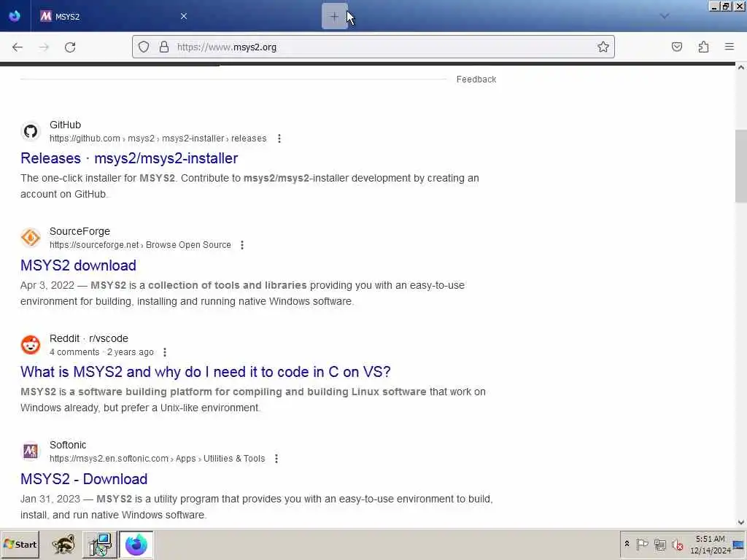Click the GitHub site name

65,125
